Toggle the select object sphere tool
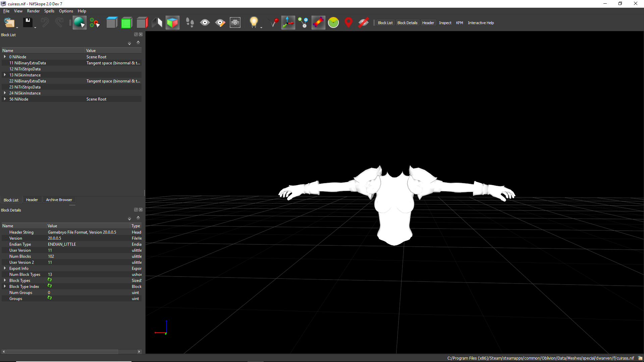The width and height of the screenshot is (644, 362). click(79, 23)
